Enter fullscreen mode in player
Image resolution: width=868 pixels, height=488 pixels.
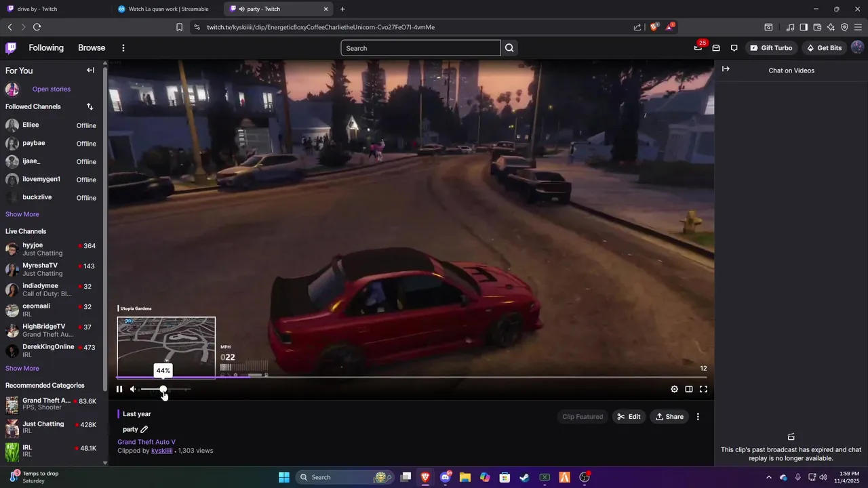(703, 389)
